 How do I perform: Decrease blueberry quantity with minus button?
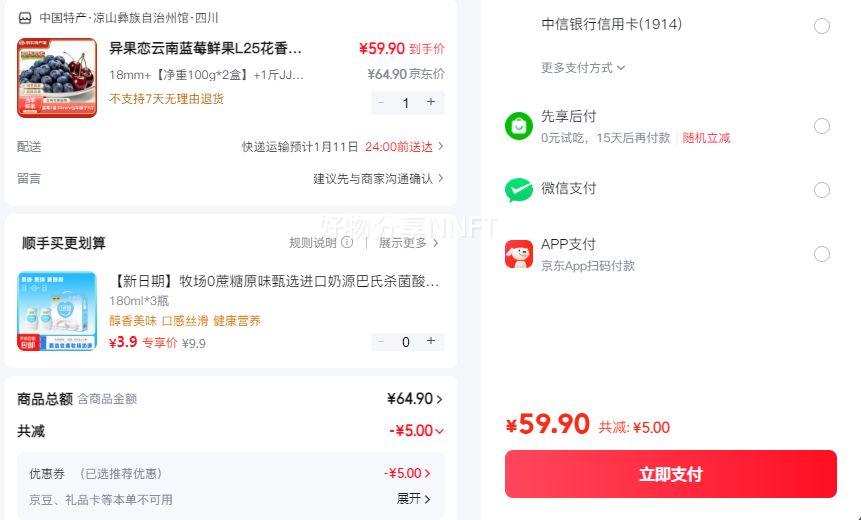pyautogui.click(x=381, y=102)
